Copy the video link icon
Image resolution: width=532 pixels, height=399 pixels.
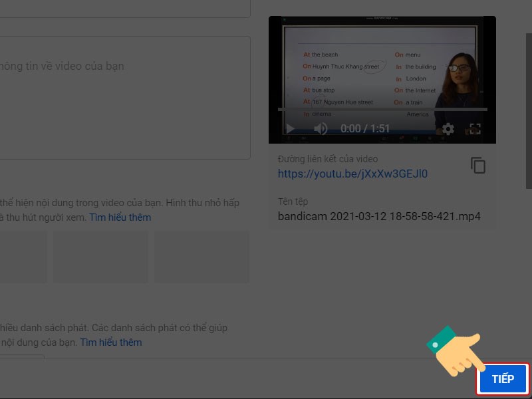[x=478, y=165]
